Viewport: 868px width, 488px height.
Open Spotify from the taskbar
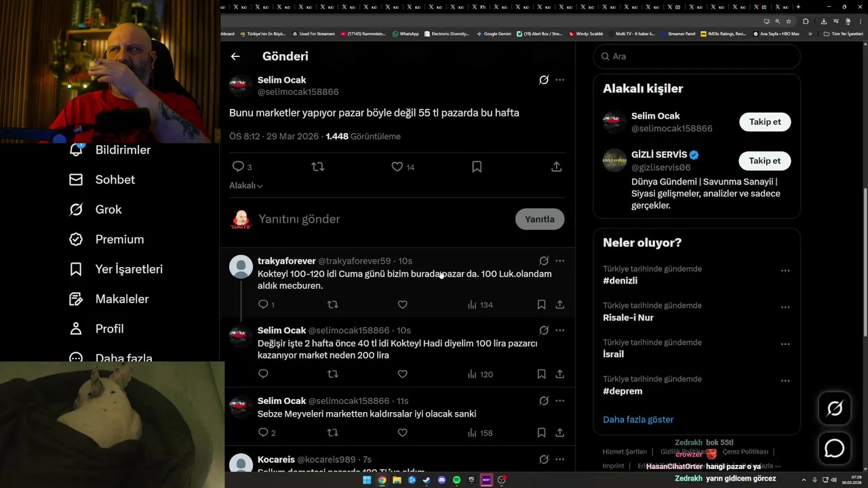click(456, 480)
